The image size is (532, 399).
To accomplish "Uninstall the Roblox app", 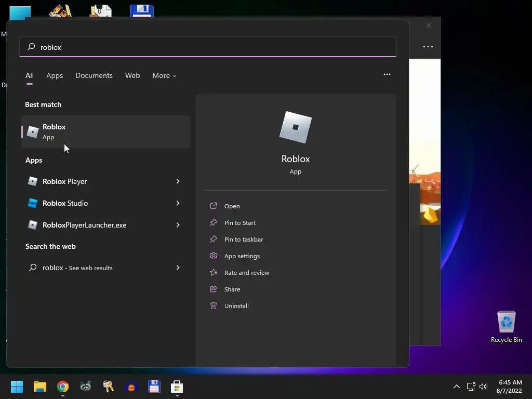I will tap(236, 306).
